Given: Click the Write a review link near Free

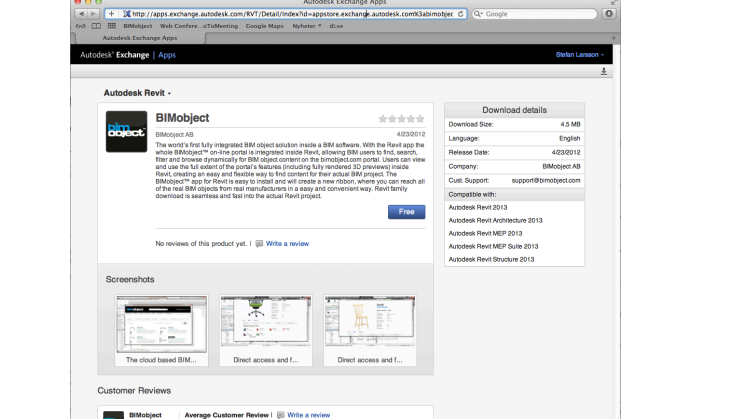Looking at the screenshot, I should [287, 244].
